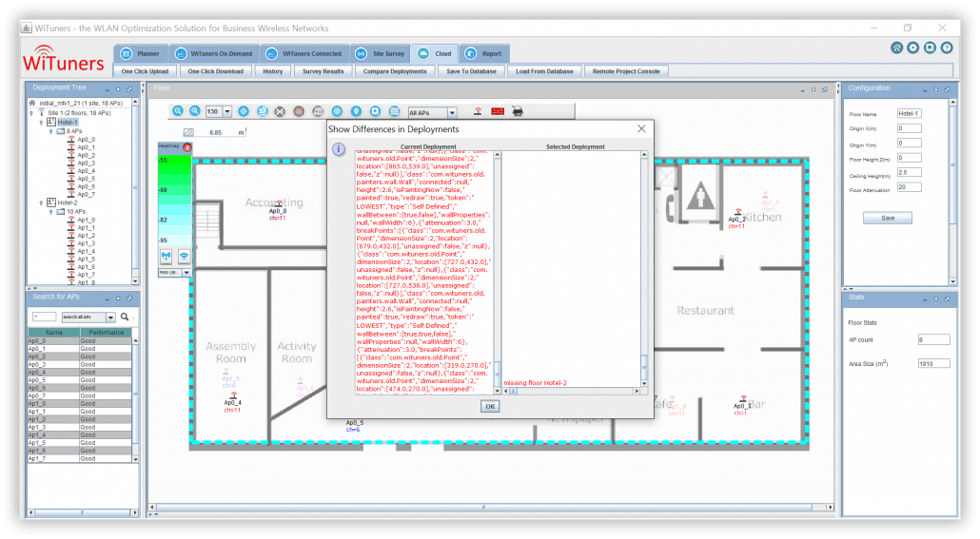Zoom out using the second magnifier icon

195,111
